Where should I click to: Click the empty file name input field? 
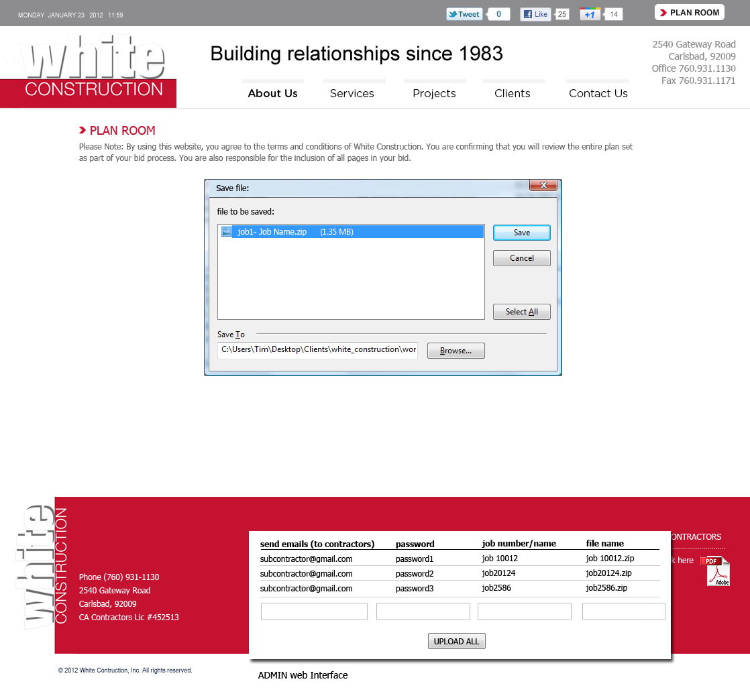point(624,611)
